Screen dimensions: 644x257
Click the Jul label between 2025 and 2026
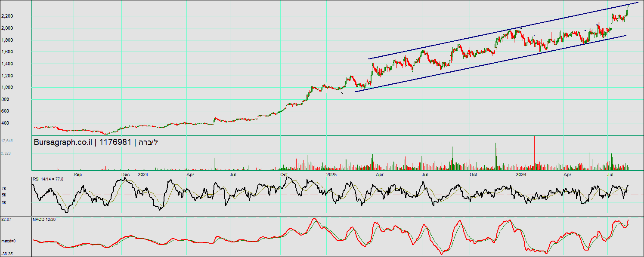[x=425, y=175]
